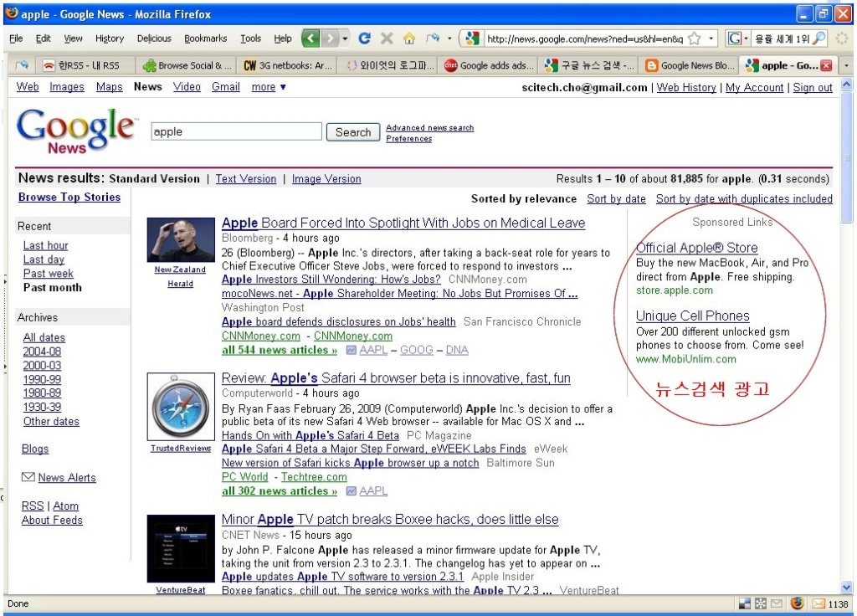
Task: Click the News Alerts envelope icon
Action: 28,477
